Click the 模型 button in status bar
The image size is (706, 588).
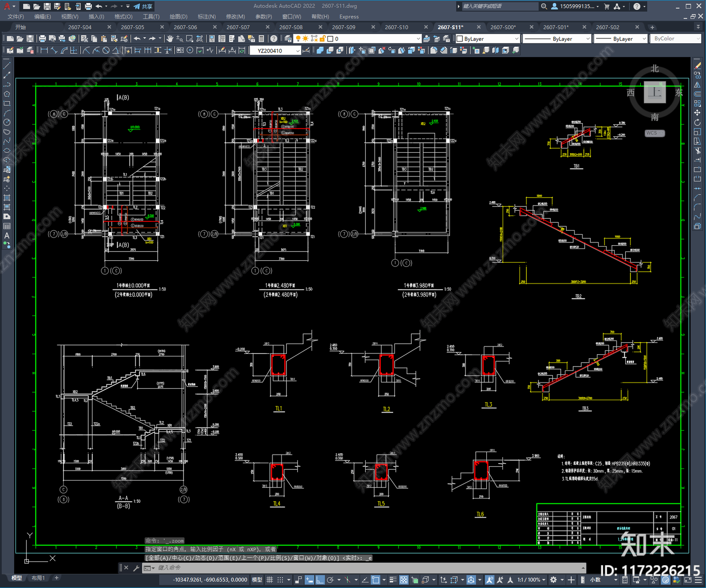(x=257, y=580)
